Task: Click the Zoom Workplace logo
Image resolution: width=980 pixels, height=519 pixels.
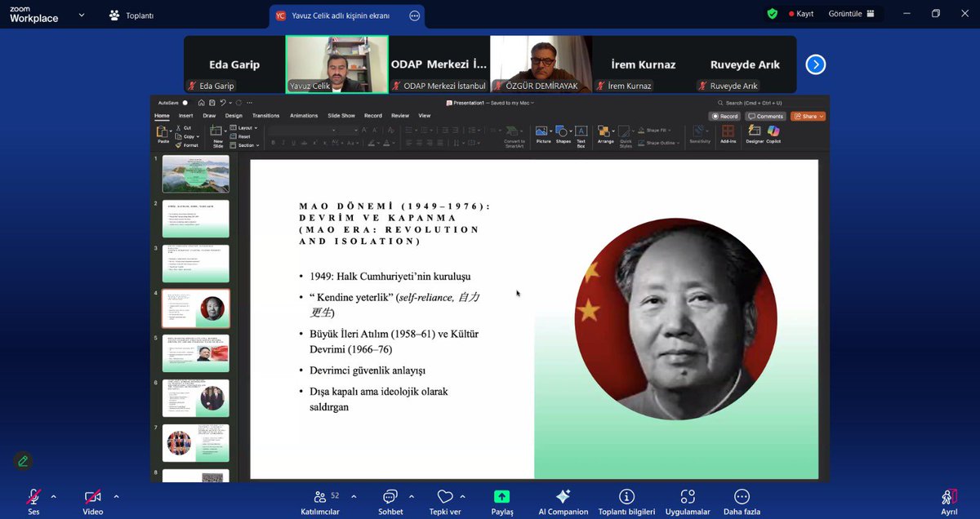Action: point(34,14)
